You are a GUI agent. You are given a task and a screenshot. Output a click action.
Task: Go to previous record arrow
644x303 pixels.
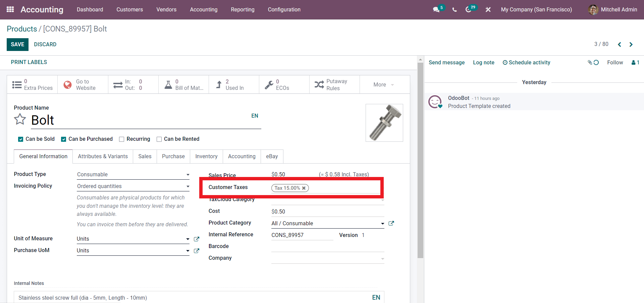click(620, 44)
